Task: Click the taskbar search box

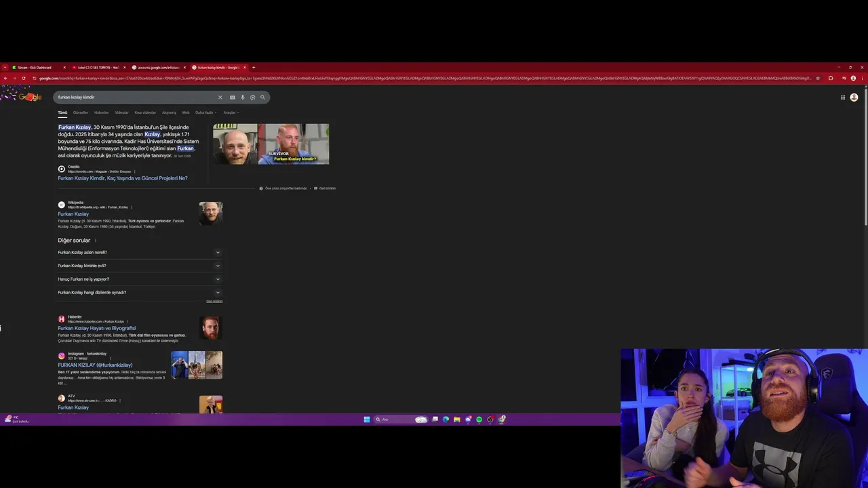Action: tap(401, 420)
